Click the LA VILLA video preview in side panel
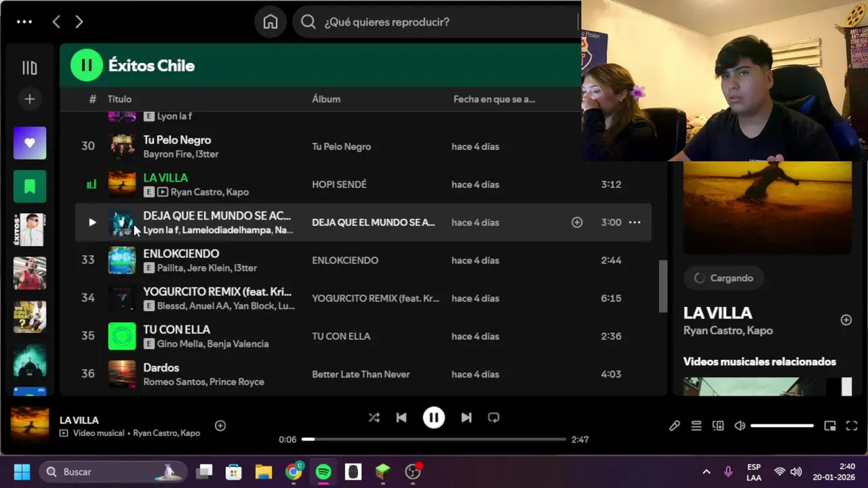The height and width of the screenshot is (488, 868). click(768, 207)
